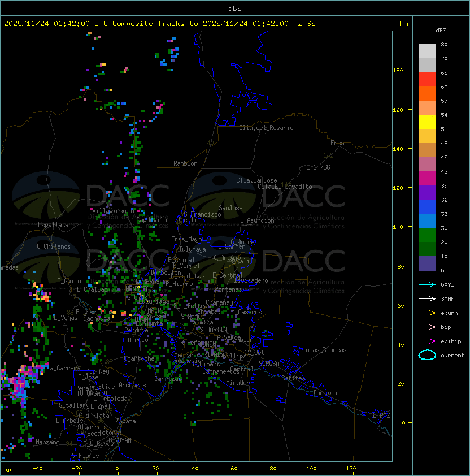The height and width of the screenshot is (476, 470).
Task: Click the '180' km tick on the vertical axis
Action: point(398,71)
